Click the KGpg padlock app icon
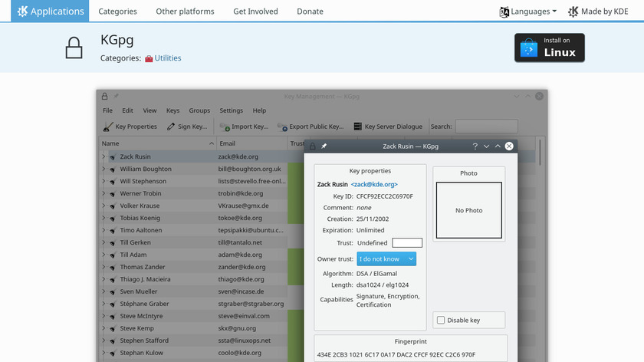 coord(74,48)
